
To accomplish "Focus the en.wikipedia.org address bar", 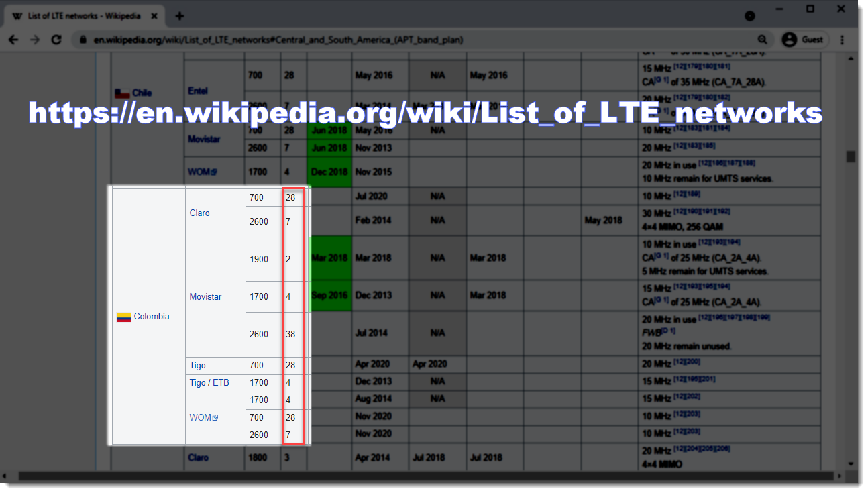I will [x=423, y=40].
